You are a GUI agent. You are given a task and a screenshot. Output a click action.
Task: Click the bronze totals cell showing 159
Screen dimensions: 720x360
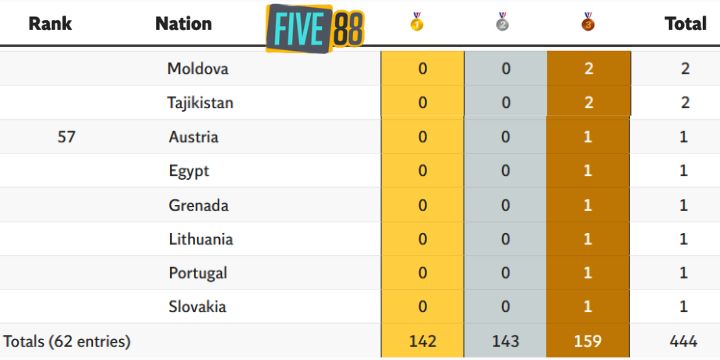coord(588,341)
